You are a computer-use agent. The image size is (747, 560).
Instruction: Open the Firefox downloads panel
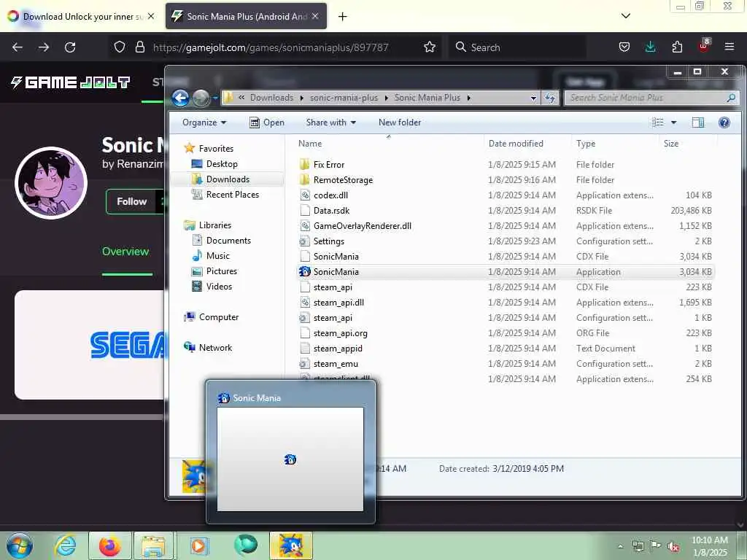tap(650, 47)
